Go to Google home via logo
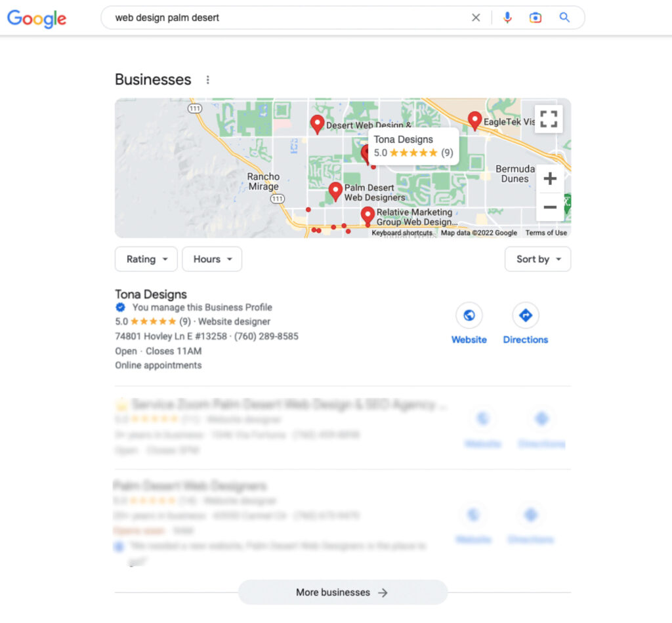 click(x=37, y=18)
